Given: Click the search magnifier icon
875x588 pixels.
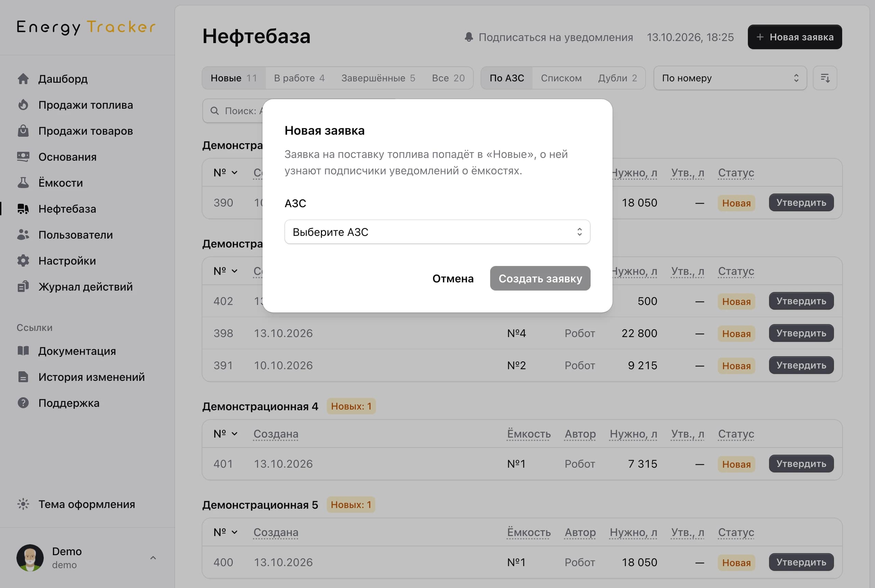Looking at the screenshot, I should (x=214, y=111).
